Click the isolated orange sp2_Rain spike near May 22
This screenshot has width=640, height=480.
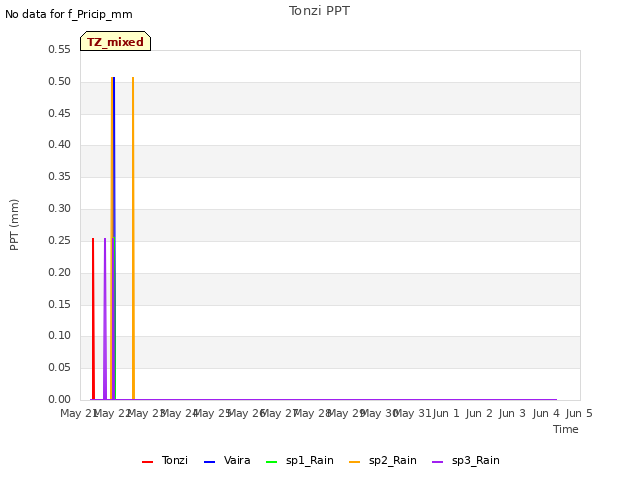(x=133, y=238)
